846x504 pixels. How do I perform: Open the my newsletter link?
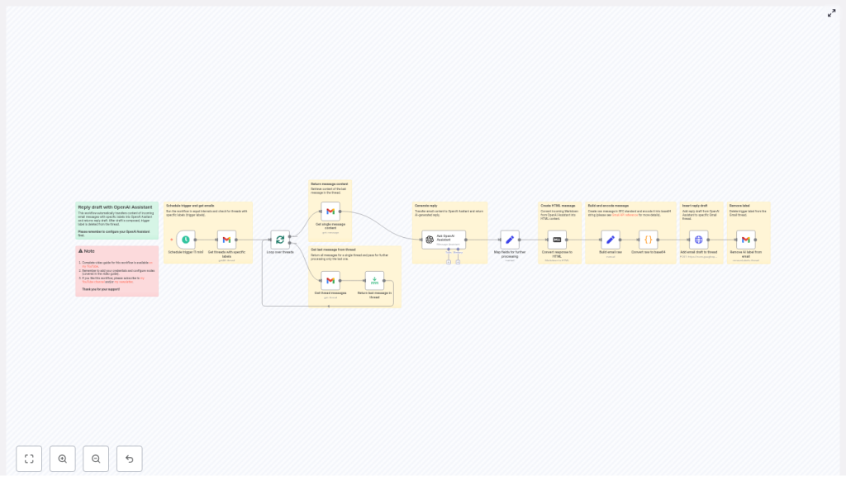[x=124, y=282]
